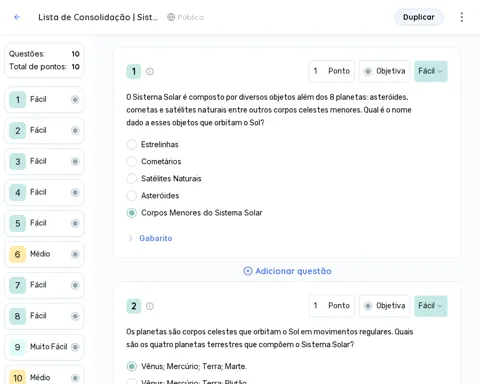Click objective-type icon on sidebar question 10
480x384 pixels.
(75, 378)
